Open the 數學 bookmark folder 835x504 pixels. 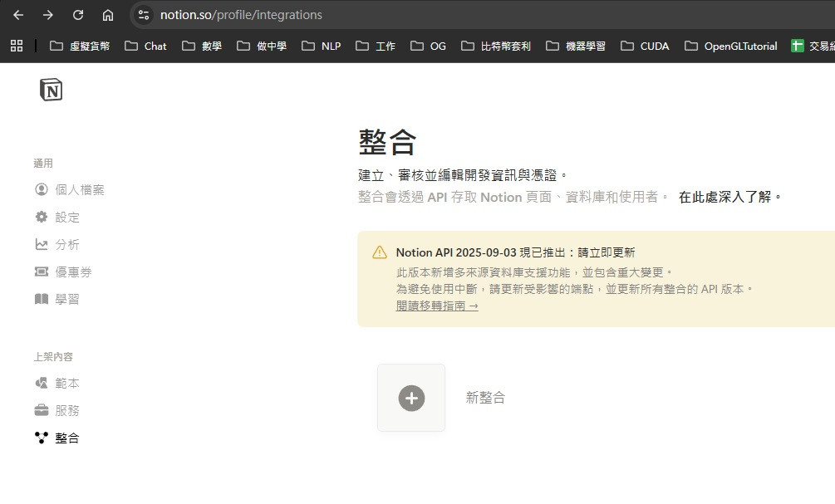coord(201,46)
